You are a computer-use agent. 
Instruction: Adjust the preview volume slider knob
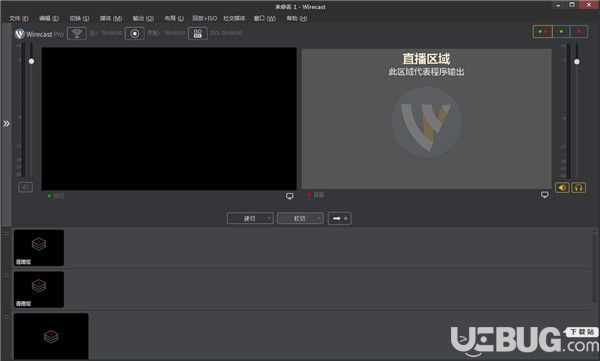pos(31,61)
